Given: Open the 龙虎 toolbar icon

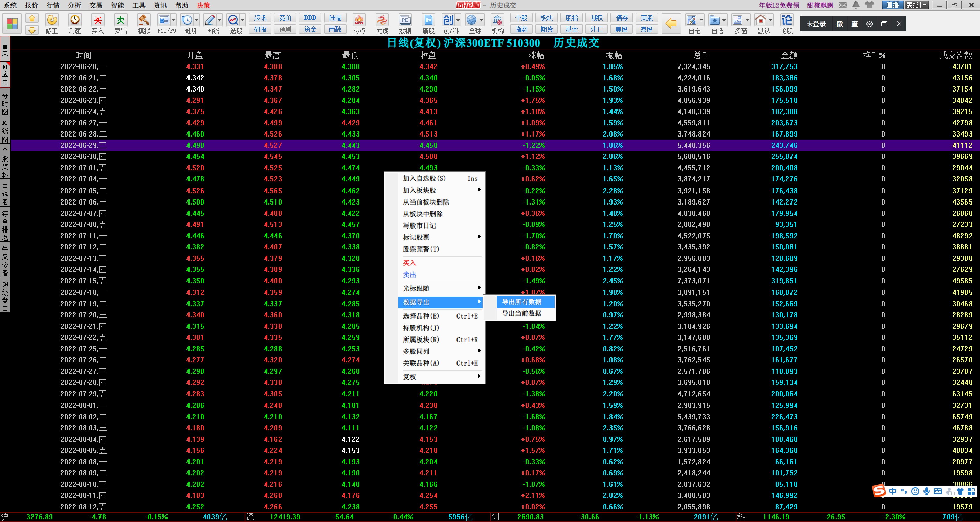Looking at the screenshot, I should click(x=382, y=20).
